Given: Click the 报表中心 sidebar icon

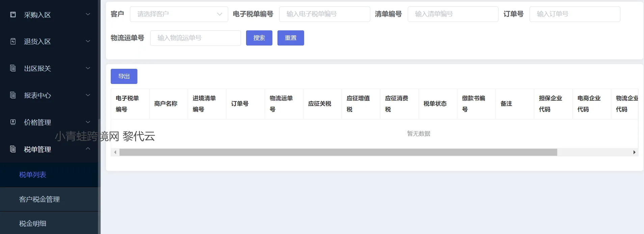Looking at the screenshot, I should coord(13,95).
